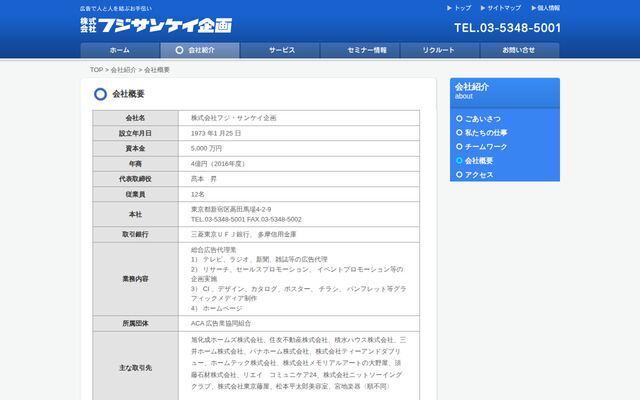Click the 資本金 header cell

tap(136, 149)
